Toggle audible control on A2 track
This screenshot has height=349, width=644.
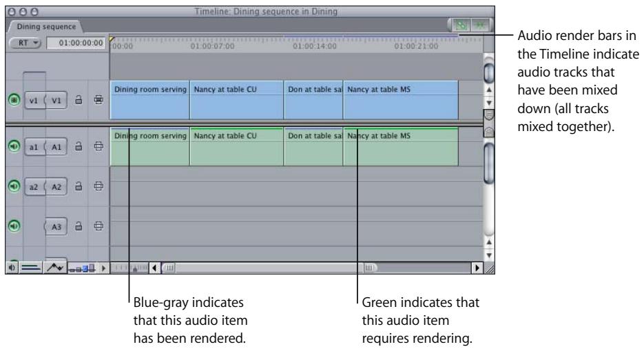coord(14,186)
